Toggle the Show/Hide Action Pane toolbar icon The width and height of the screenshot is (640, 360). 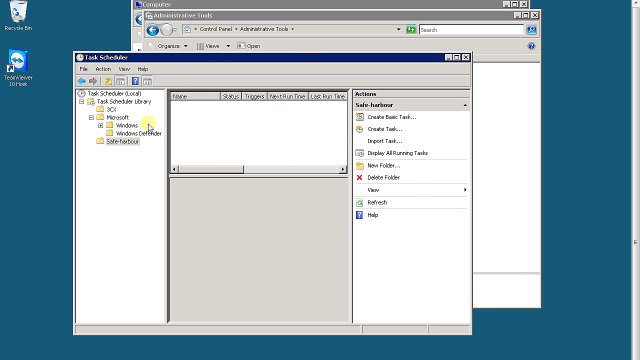(147, 81)
